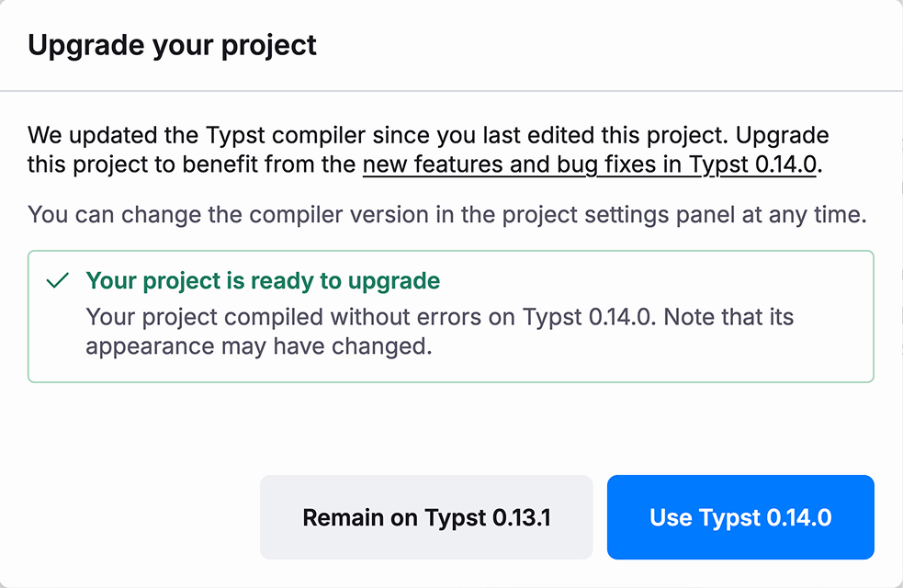Click "this project to benefit from the" text
Image resolution: width=903 pixels, height=588 pixels.
point(191,165)
